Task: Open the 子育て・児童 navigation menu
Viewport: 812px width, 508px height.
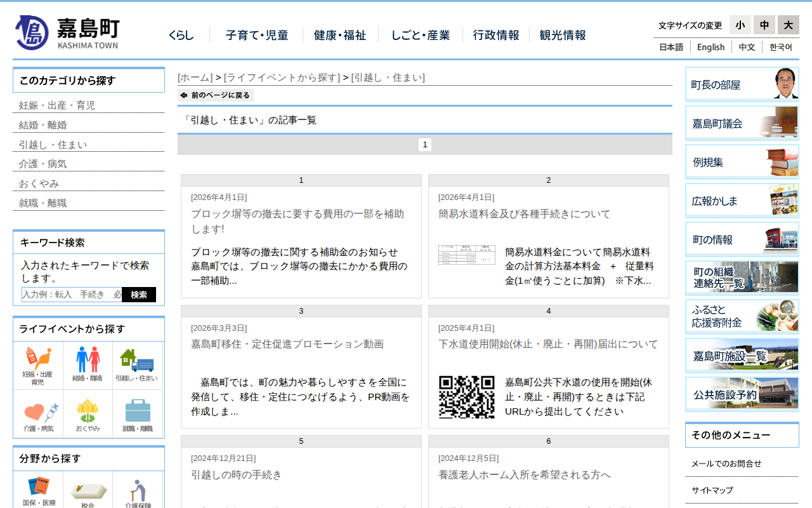Action: [256, 36]
